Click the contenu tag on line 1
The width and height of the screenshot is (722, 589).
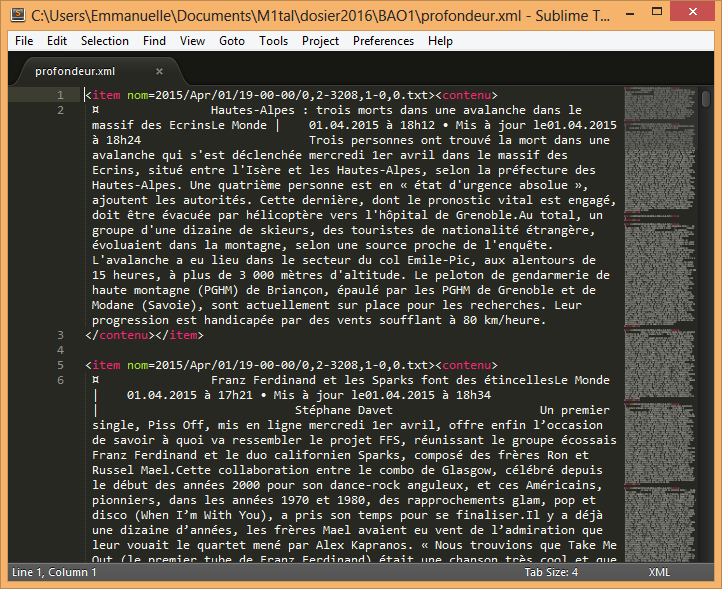466,95
